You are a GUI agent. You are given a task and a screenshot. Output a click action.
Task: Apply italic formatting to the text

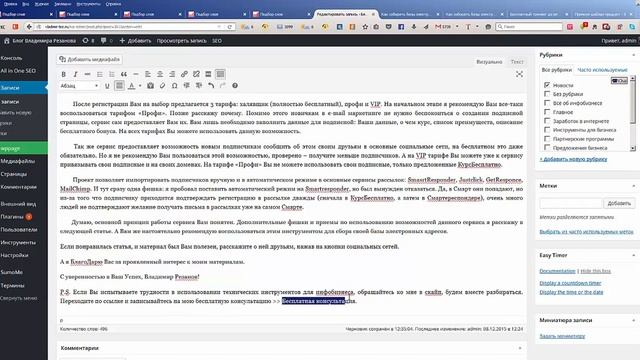75,74
